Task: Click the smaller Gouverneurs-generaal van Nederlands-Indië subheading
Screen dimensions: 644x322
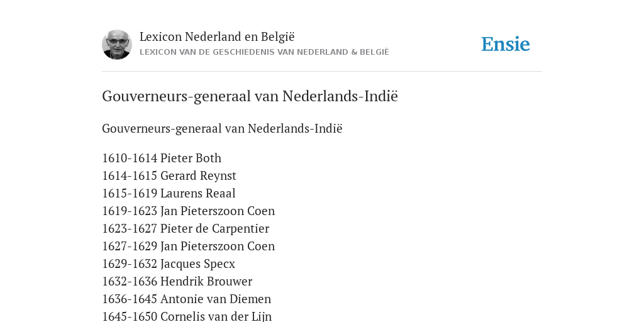Action: pos(222,128)
